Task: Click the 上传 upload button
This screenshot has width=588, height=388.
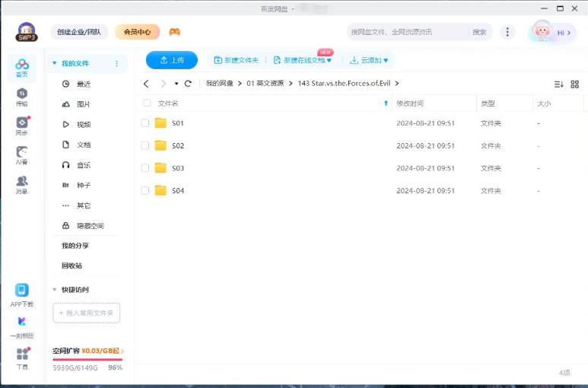Action: pyautogui.click(x=172, y=60)
